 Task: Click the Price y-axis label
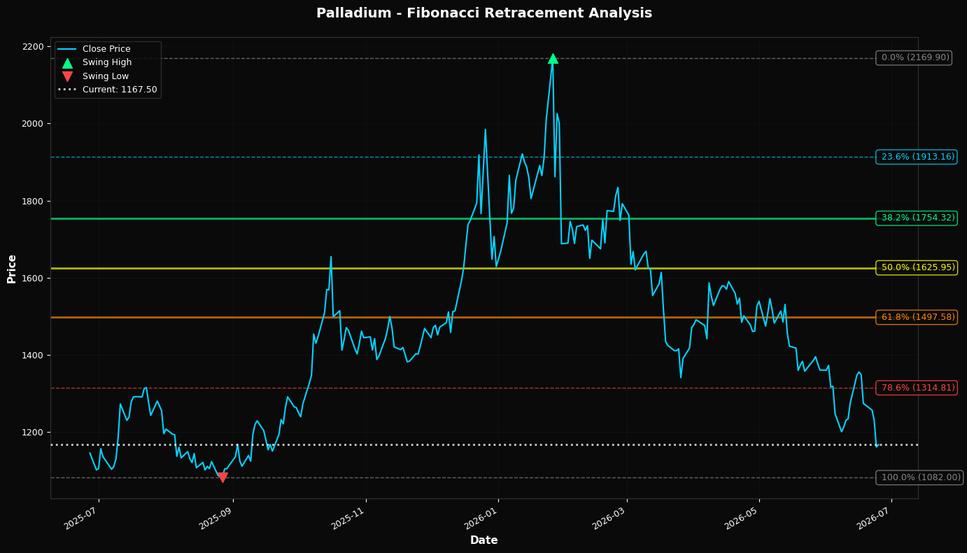[11, 269]
